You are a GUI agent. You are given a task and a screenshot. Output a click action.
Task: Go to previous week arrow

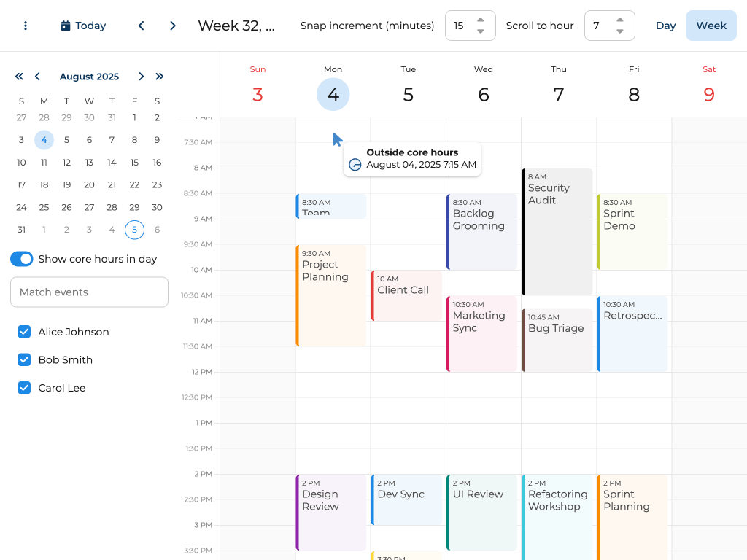[x=142, y=26]
